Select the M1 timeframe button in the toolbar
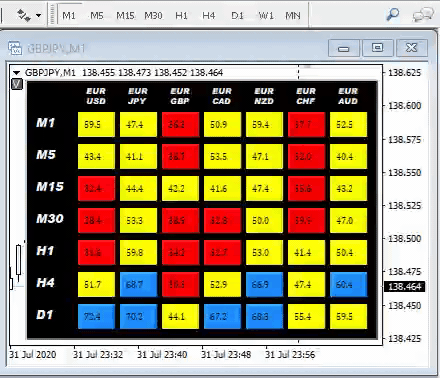 pyautogui.click(x=69, y=15)
